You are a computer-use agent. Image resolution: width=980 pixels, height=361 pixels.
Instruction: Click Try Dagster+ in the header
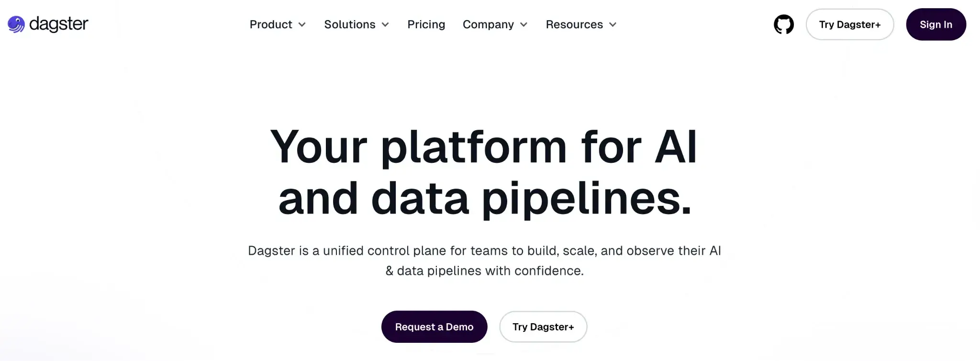point(849,24)
